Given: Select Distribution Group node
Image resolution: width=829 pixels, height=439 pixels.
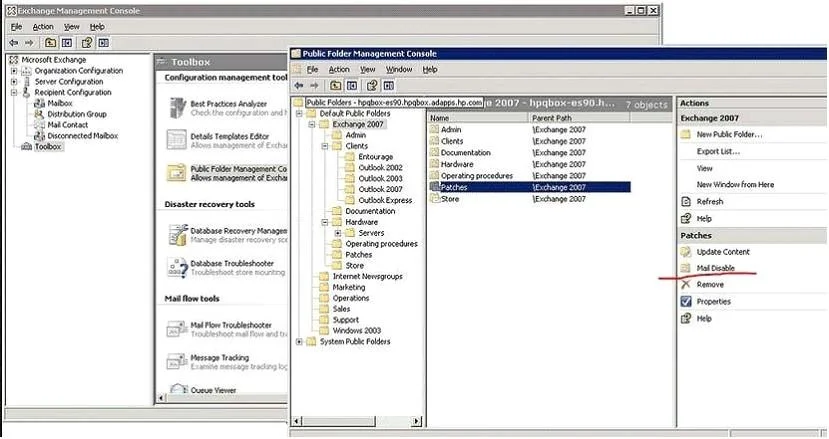Looking at the screenshot, I should 77,114.
